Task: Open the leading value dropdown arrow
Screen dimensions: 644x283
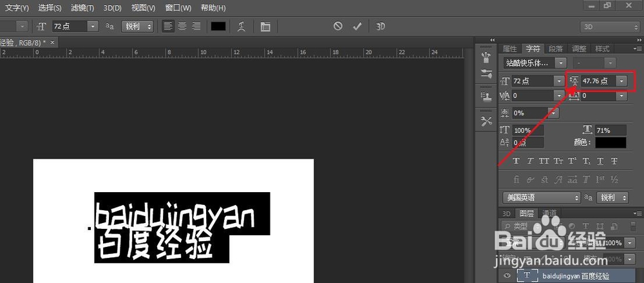Action: coord(622,81)
